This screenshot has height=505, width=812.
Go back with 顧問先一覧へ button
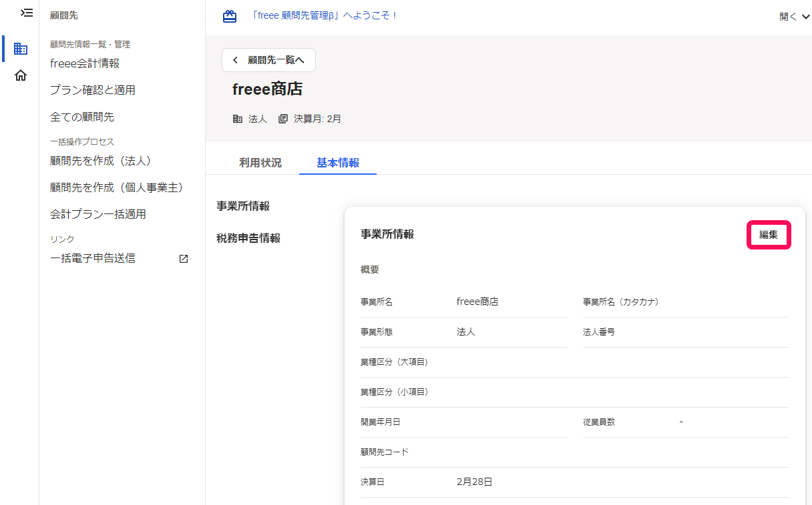pos(268,60)
